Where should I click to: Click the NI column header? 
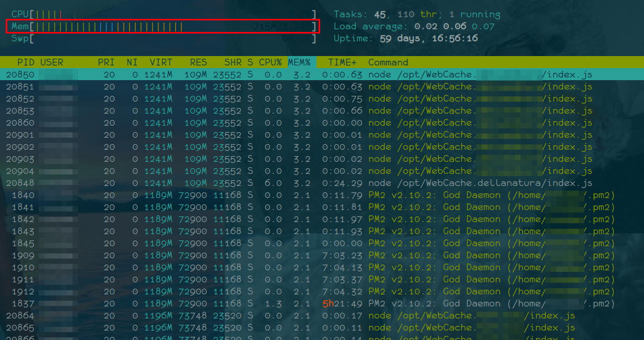(x=131, y=62)
